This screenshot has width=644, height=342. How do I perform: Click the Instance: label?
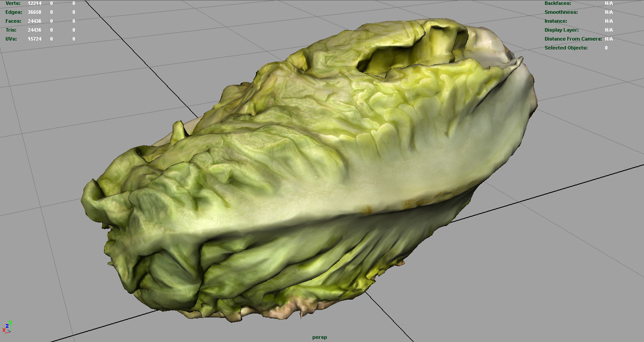click(x=556, y=21)
